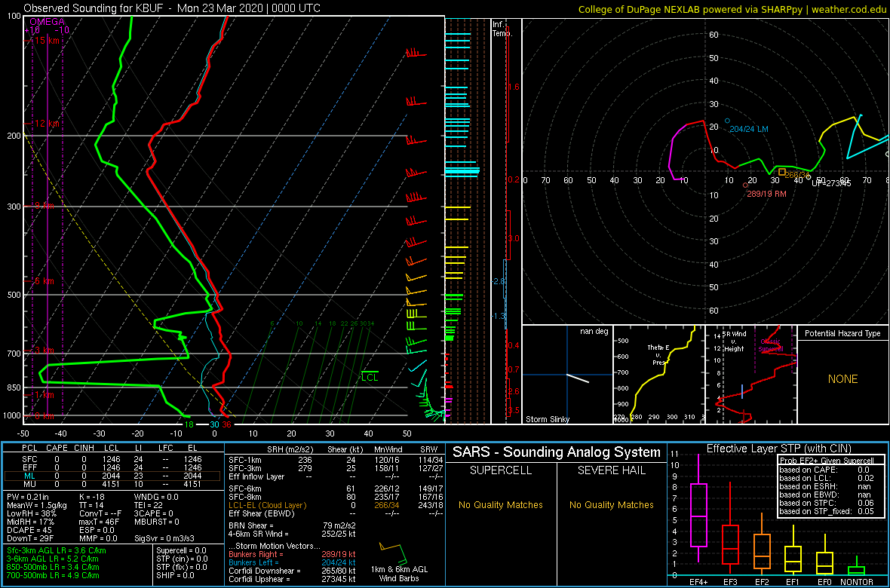Click the 'MeanW = 1.5g/kg' value
The height and width of the screenshot is (588, 890).
[36, 506]
